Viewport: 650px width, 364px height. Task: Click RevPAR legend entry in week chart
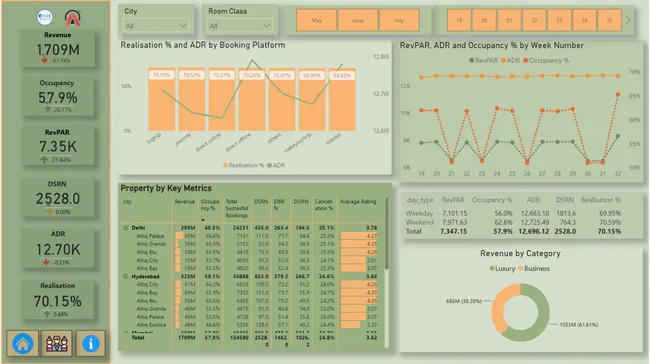pyautogui.click(x=483, y=61)
